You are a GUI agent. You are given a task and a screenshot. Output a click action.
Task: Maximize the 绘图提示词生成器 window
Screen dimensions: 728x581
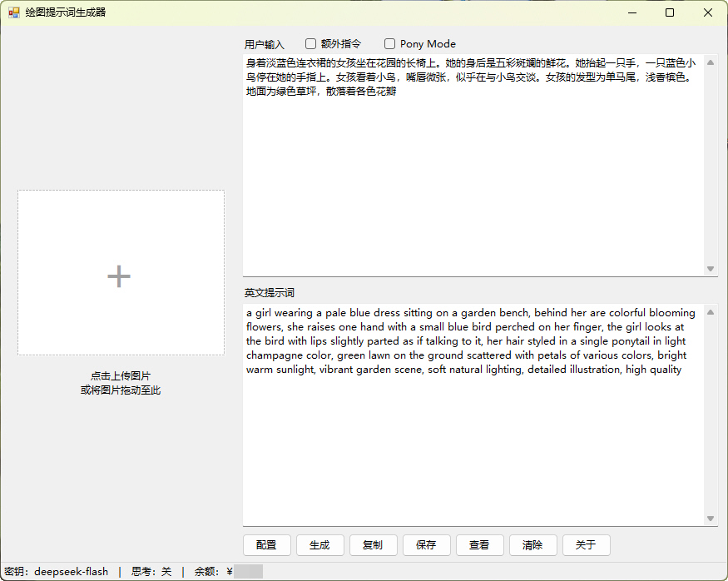pos(670,12)
